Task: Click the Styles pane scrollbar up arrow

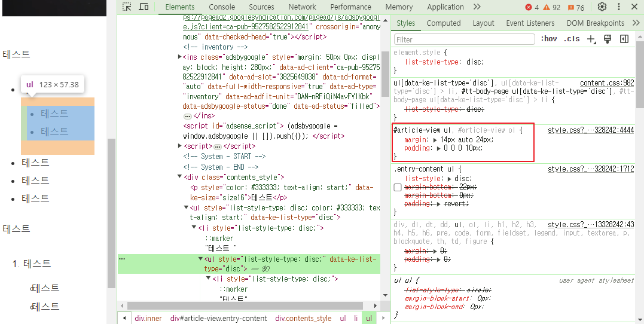Action: click(640, 38)
